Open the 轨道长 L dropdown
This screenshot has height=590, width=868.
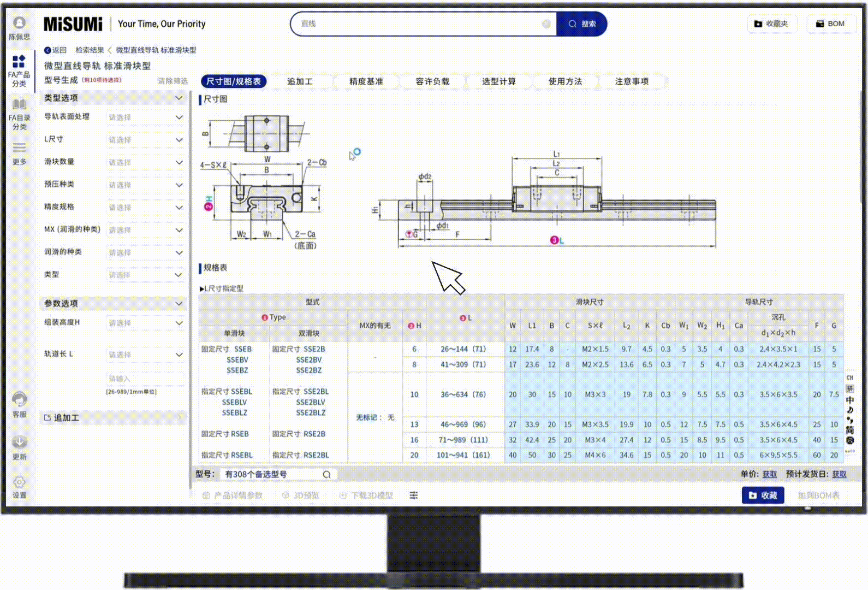(145, 355)
